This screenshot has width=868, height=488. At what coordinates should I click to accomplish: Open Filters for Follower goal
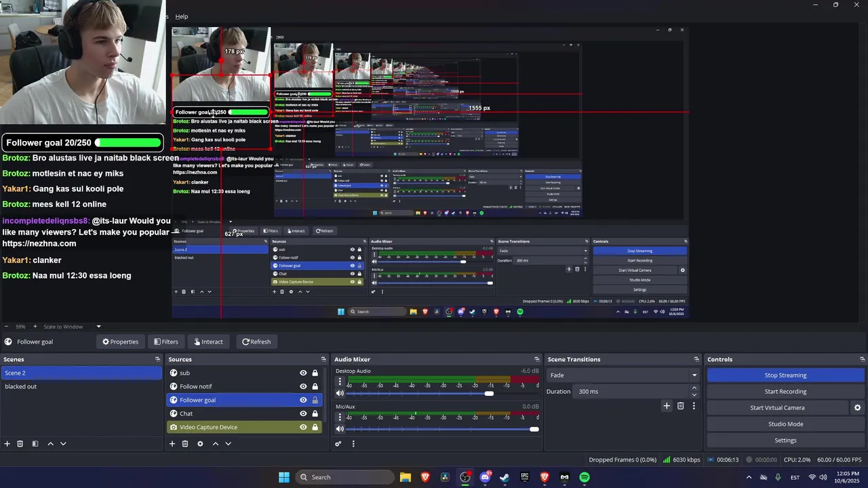pyautogui.click(x=166, y=342)
